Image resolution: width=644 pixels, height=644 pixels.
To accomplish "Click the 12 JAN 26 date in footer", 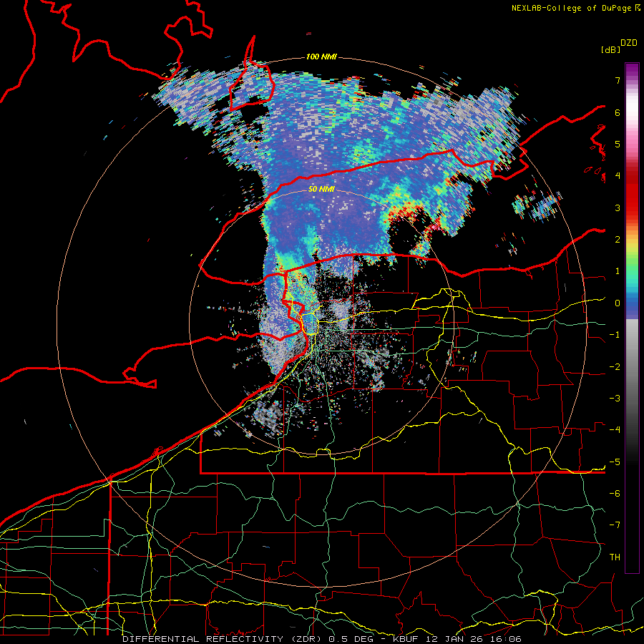I will tap(456, 639).
